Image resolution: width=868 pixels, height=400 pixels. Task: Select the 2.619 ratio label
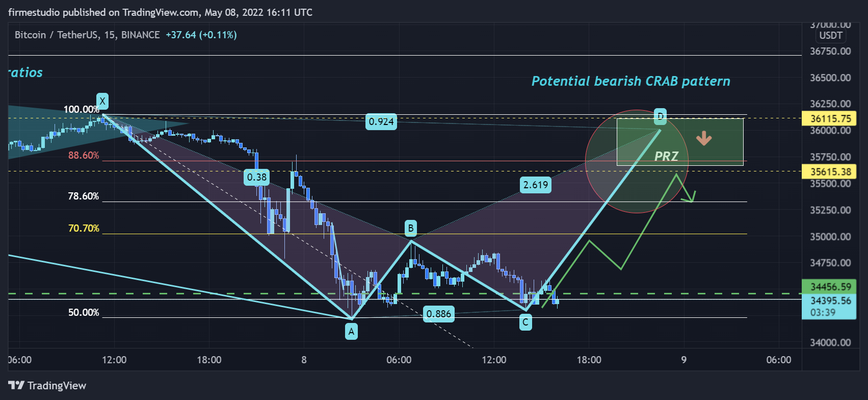click(536, 185)
